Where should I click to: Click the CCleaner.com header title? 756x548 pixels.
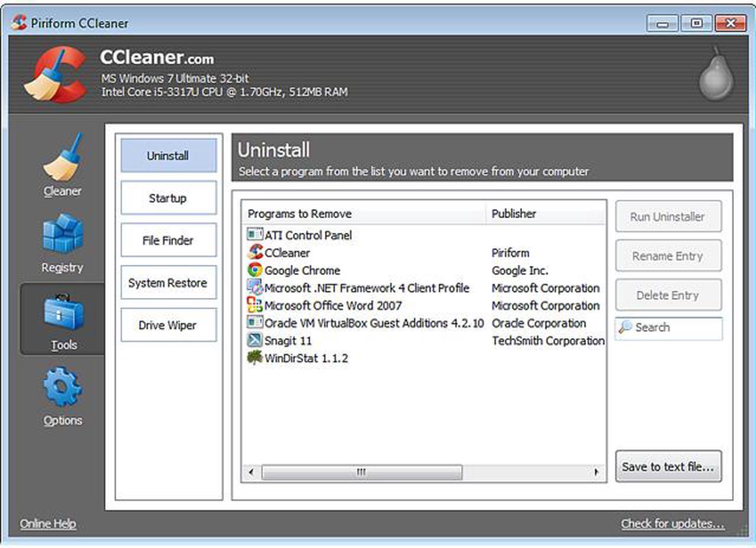157,58
